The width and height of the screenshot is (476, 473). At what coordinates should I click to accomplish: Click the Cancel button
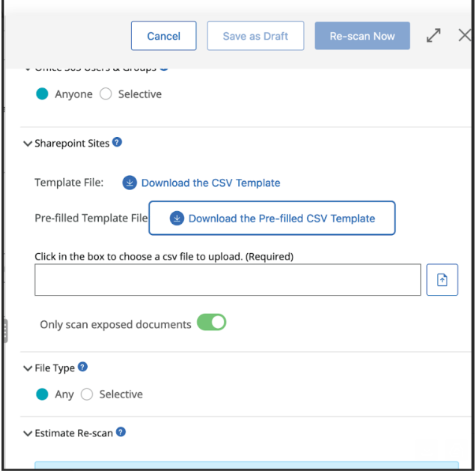pyautogui.click(x=163, y=36)
